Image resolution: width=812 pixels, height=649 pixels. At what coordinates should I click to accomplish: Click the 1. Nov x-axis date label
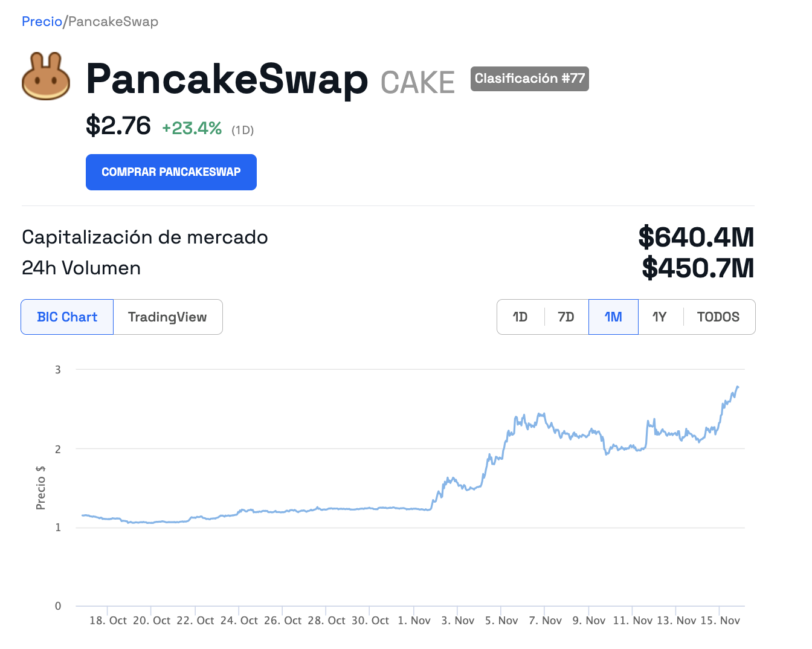click(414, 621)
